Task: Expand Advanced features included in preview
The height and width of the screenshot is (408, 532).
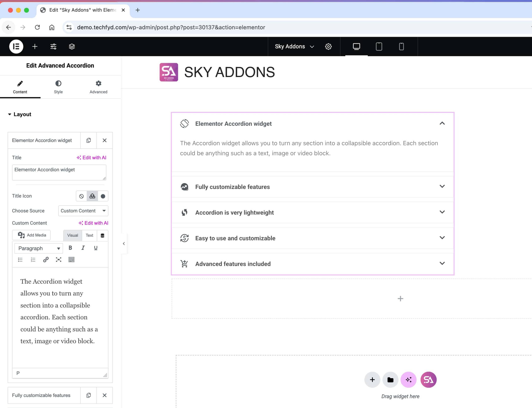Action: tap(313, 264)
